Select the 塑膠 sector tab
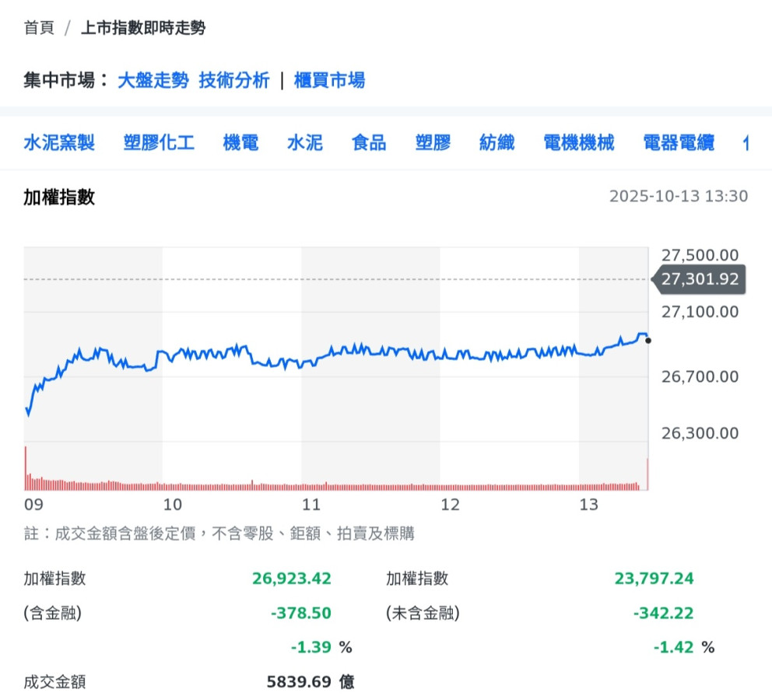Screen dimensions: 772x700 tap(433, 142)
